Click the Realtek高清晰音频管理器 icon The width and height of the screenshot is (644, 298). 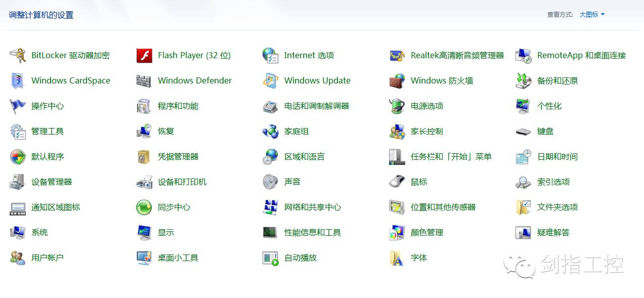click(x=397, y=55)
